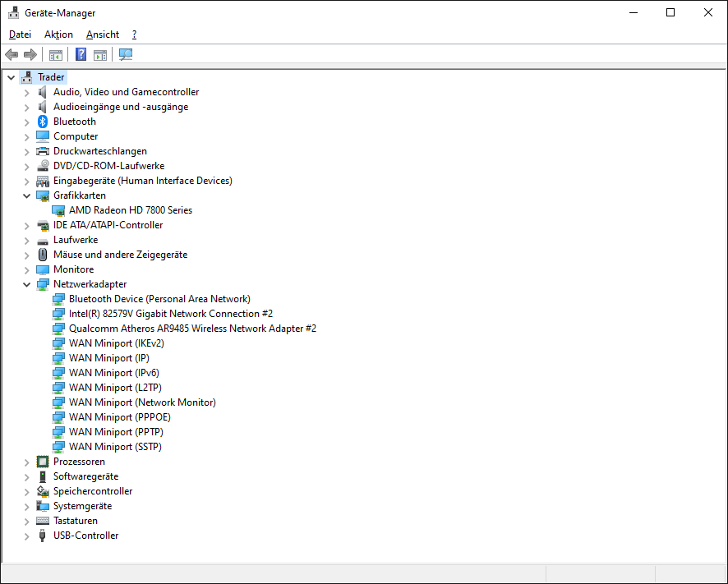Expand the Prozessoren category
Screen dimensions: 728x584
click(x=27, y=462)
